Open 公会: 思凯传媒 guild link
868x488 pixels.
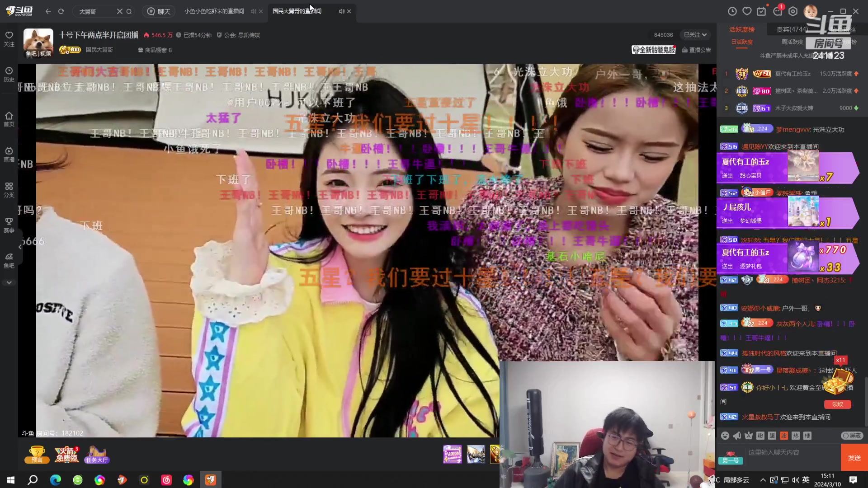coord(239,35)
